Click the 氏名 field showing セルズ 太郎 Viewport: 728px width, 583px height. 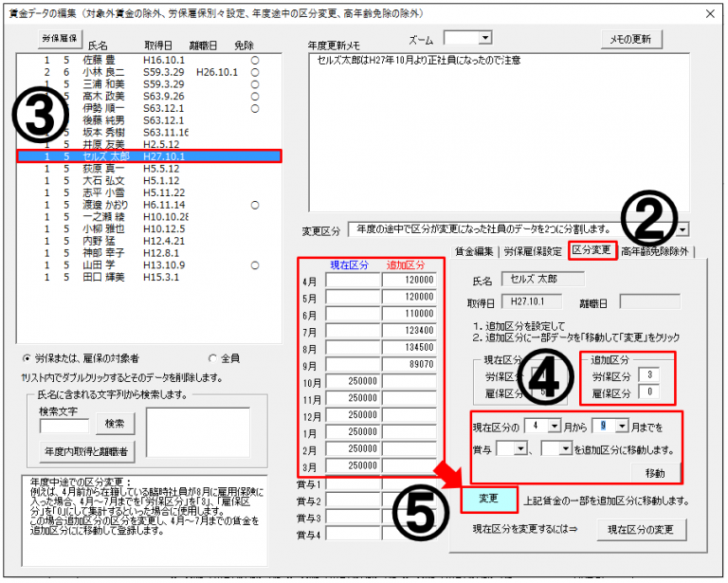coord(543,279)
